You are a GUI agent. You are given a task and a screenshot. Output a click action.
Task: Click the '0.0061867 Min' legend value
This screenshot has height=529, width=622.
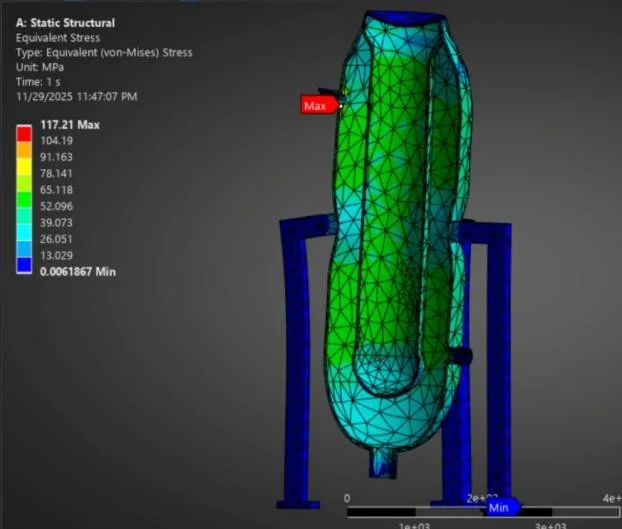coord(78,272)
